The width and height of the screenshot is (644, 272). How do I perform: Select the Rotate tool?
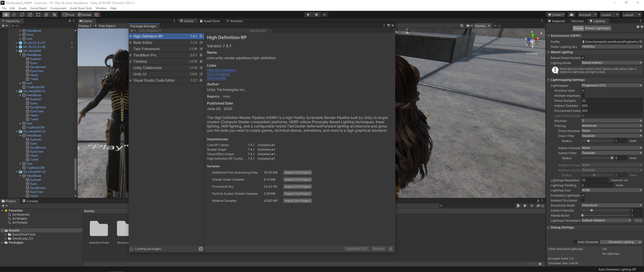[22, 15]
